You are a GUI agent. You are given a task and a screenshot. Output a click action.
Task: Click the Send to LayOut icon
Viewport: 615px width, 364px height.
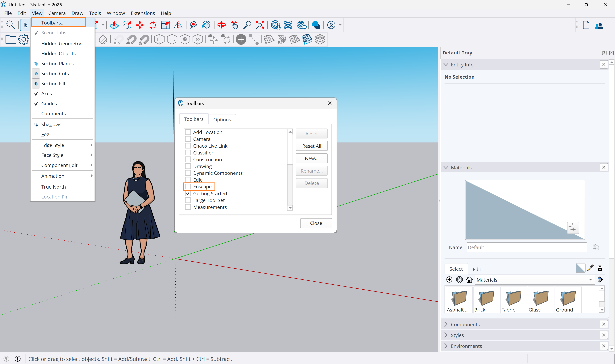coord(302,25)
